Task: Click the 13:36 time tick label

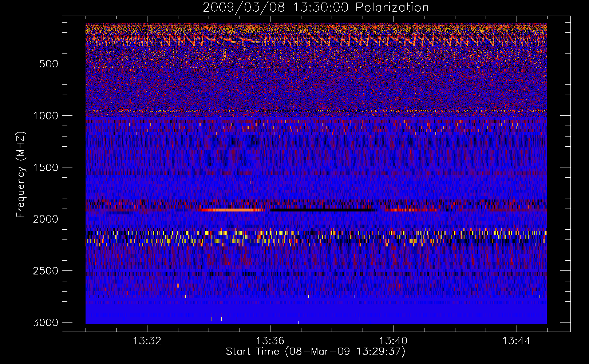Action: [x=270, y=341]
